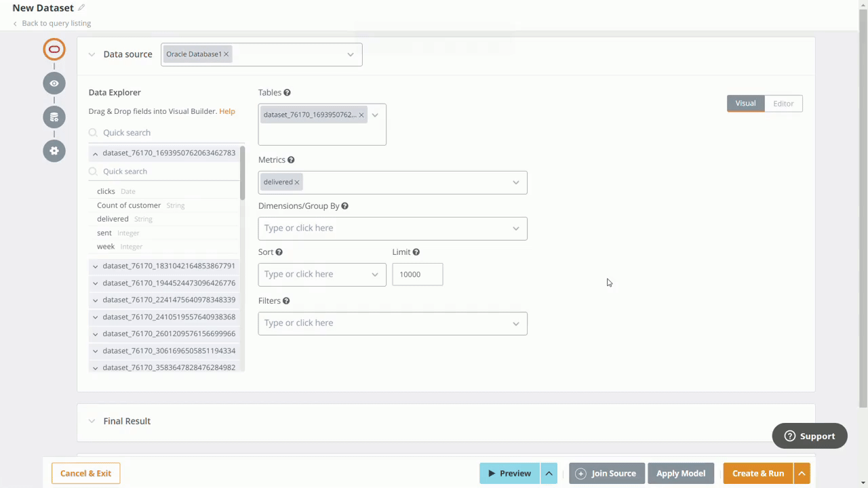Click the Cancel & Exit button
Screen dimensions: 868x488
coord(85,473)
